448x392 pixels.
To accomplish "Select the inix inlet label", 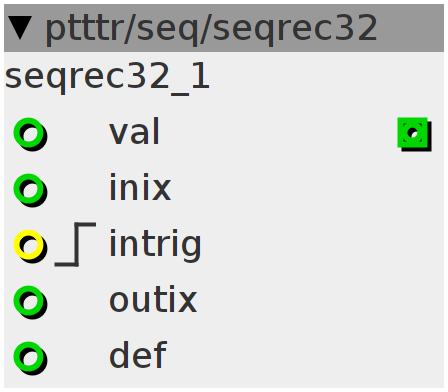I will (x=140, y=188).
